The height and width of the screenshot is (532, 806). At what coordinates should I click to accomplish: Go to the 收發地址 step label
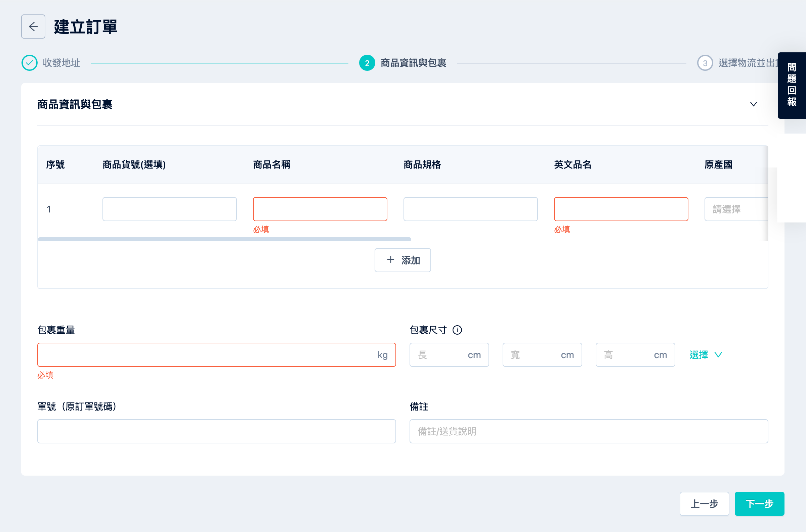(61, 63)
